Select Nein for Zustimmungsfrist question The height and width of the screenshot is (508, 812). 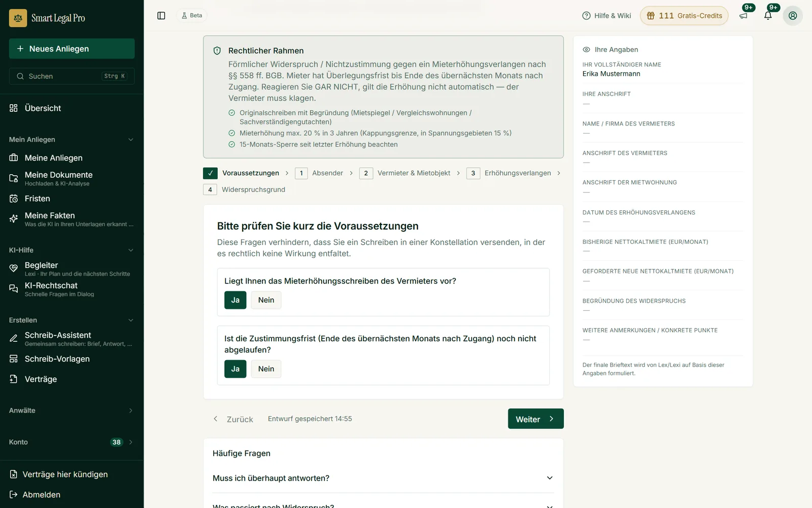pyautogui.click(x=266, y=369)
